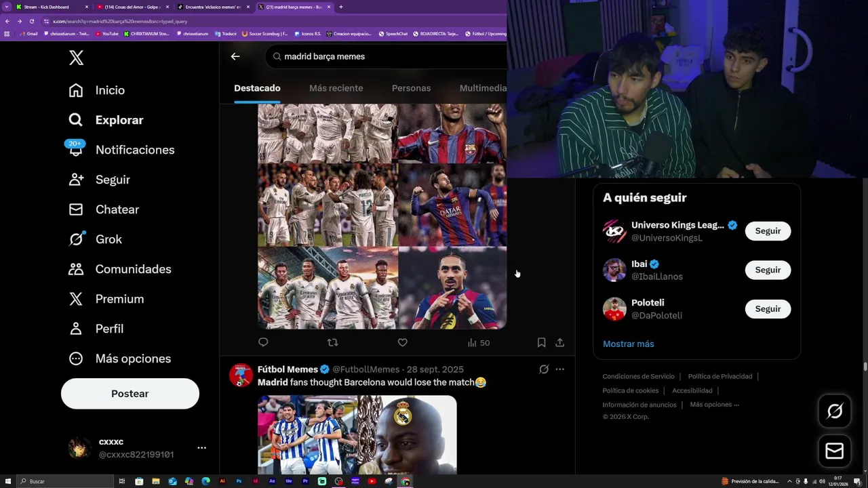The height and width of the screenshot is (488, 868).
Task: Reply to the image collage post
Action: pos(263,342)
